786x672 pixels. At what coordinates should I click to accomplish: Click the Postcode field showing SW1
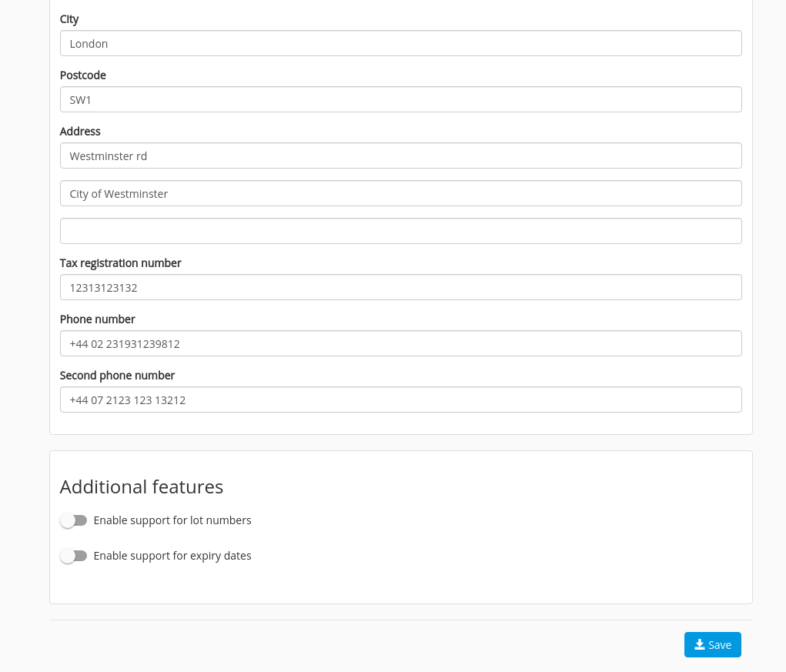click(401, 99)
